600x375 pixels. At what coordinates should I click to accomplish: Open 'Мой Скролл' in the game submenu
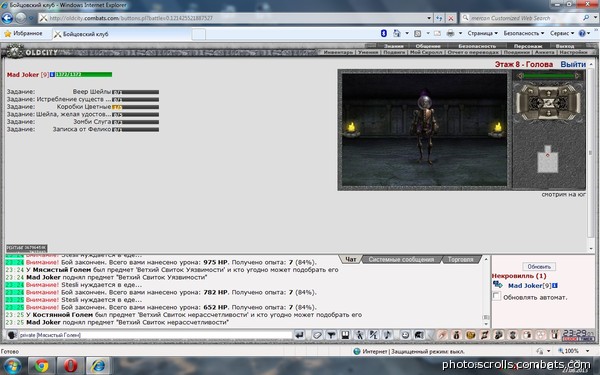[x=426, y=52]
